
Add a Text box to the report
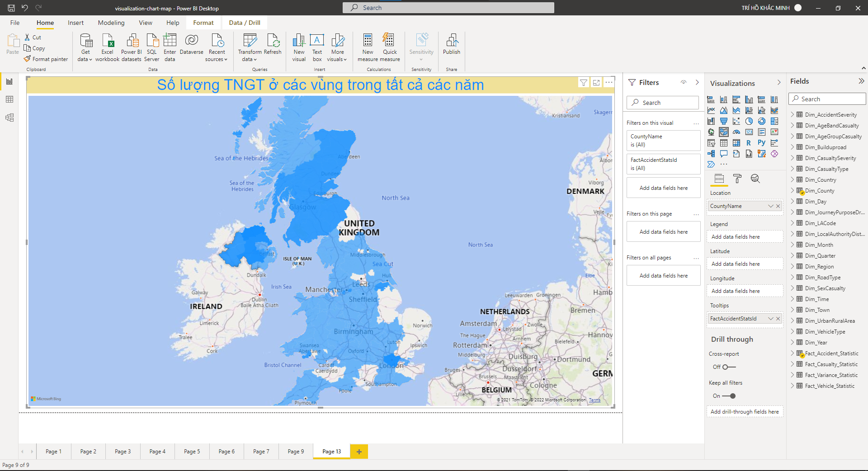click(317, 47)
